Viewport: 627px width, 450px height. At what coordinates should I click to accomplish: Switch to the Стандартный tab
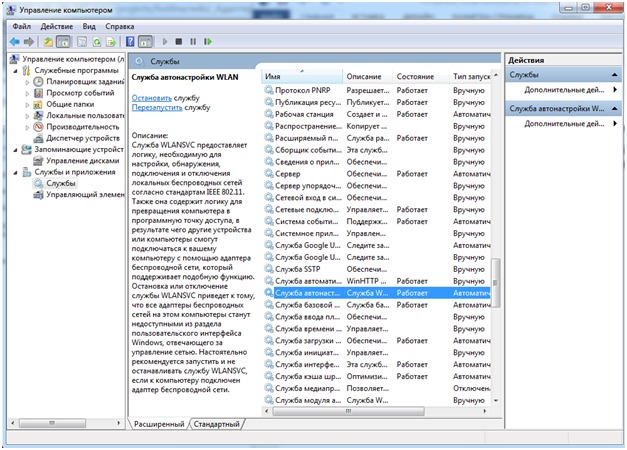[217, 424]
